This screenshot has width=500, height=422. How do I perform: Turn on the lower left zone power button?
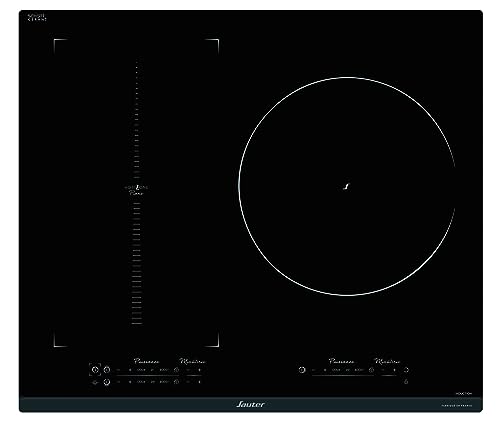click(x=107, y=382)
